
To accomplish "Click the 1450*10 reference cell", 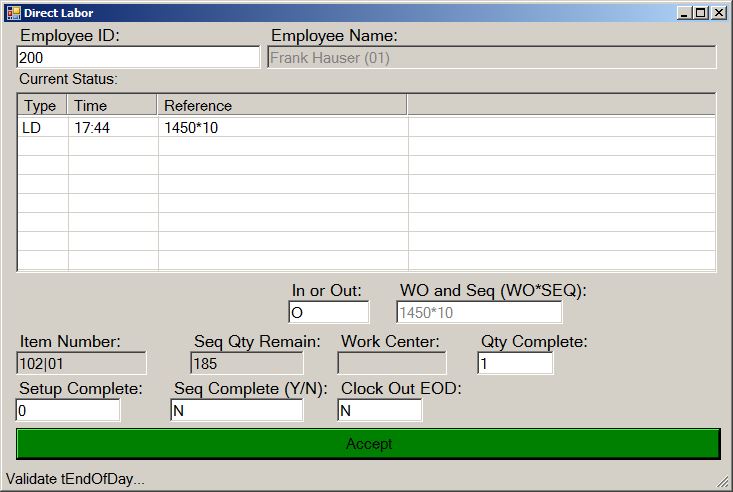I will [282, 127].
